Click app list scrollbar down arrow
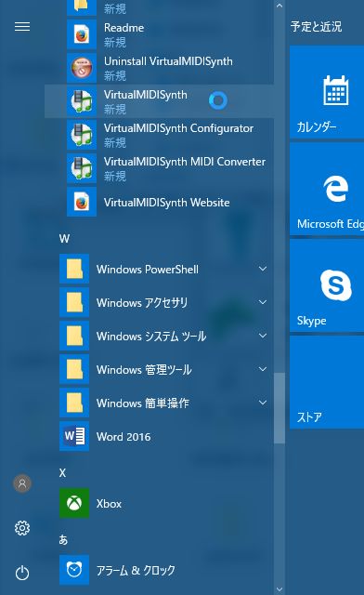The image size is (364, 595). pos(279,588)
